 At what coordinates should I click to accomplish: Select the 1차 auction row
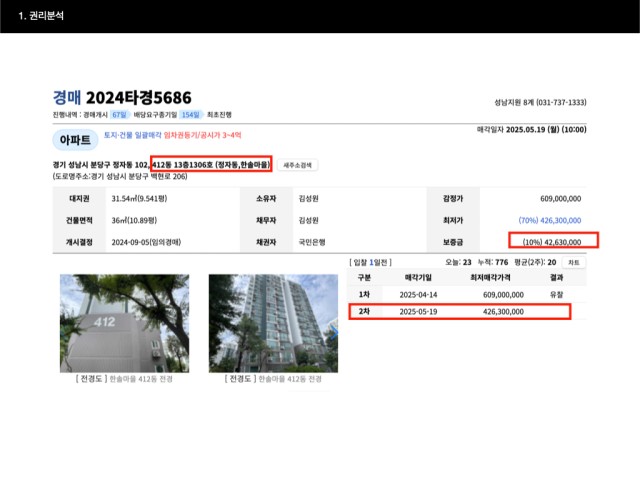pyautogui.click(x=467, y=295)
